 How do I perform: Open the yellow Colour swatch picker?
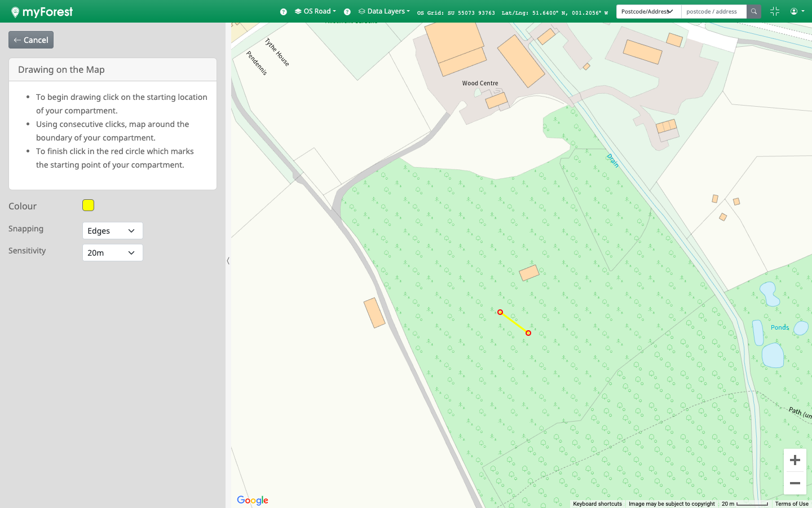pos(88,205)
